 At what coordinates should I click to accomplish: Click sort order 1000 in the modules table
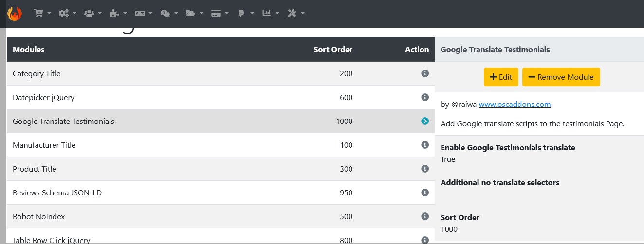pos(344,122)
